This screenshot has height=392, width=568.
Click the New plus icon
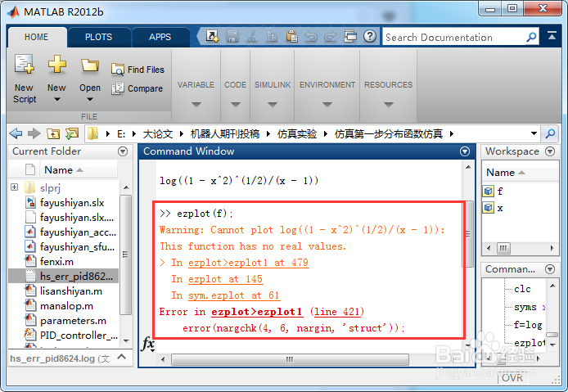click(56, 64)
